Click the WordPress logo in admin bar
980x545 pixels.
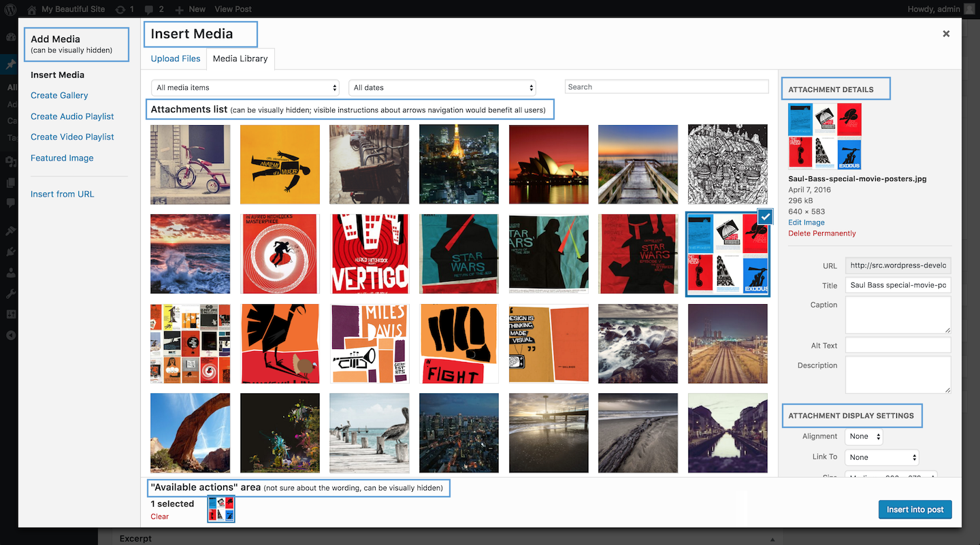point(10,9)
